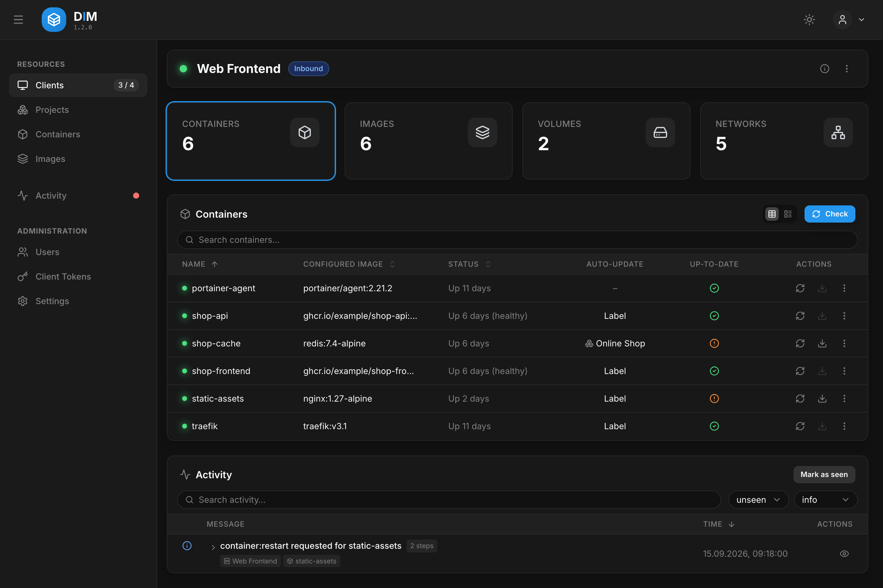Screen dimensions: 883x588
Task: Select the Images stat card
Action: pyautogui.click(x=428, y=141)
